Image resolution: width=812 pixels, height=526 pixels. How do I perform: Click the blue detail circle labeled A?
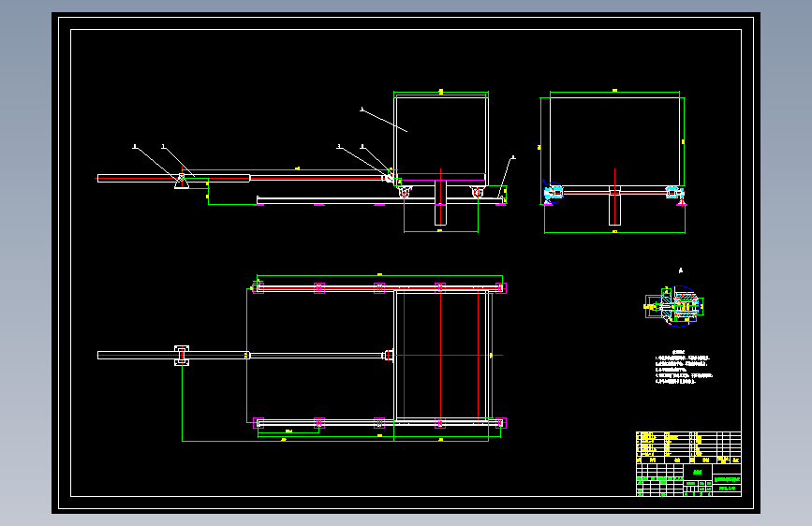680,306
